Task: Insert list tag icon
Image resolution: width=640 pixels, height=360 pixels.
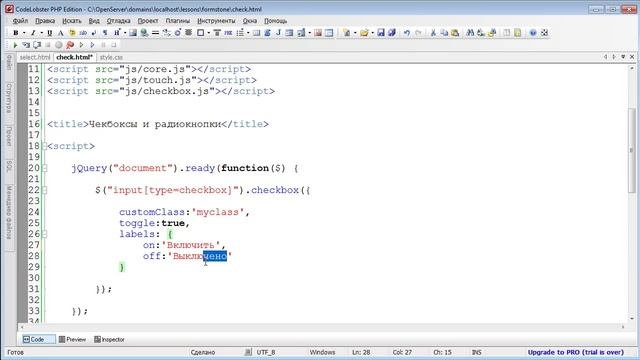Action: 240,33
